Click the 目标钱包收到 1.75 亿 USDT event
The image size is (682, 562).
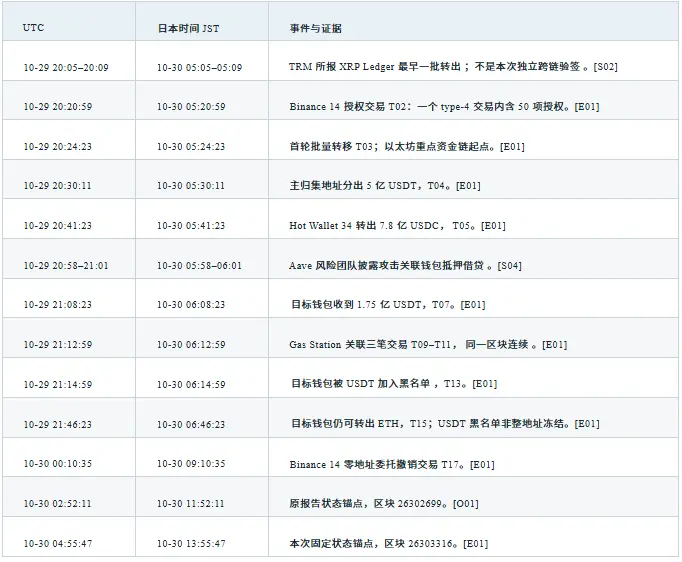[388, 305]
